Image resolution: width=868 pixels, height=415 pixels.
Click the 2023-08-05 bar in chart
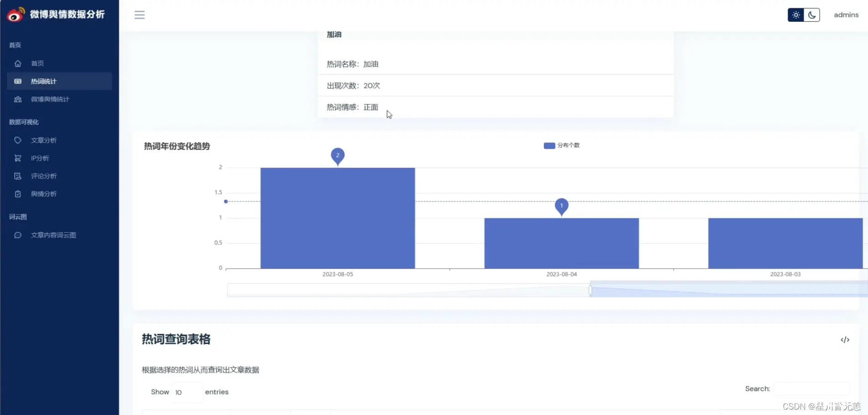point(338,218)
